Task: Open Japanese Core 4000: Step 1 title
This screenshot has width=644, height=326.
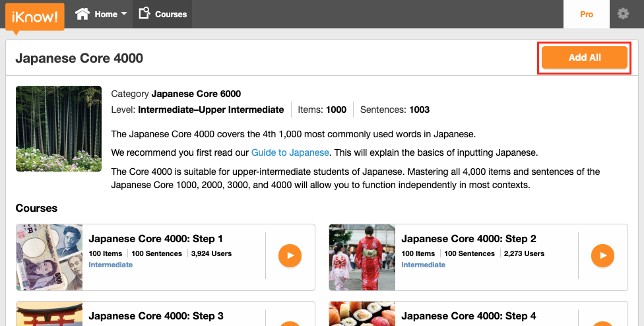Action: (156, 238)
